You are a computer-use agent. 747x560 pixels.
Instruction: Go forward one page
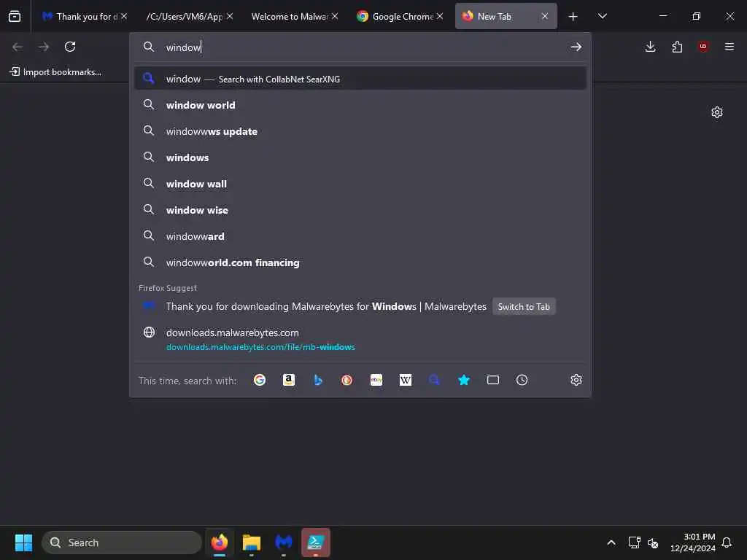(44, 47)
